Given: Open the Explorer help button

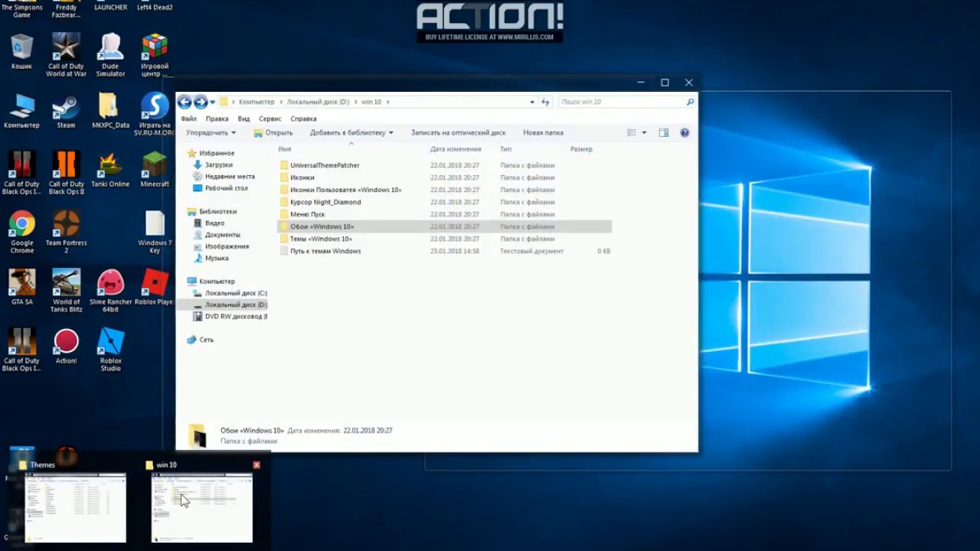Looking at the screenshot, I should (684, 132).
